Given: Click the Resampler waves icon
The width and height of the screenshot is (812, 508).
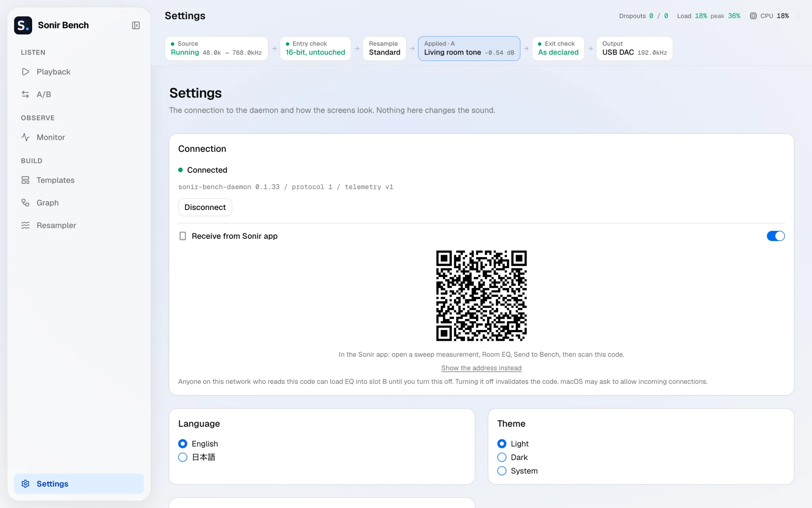Looking at the screenshot, I should coord(25,225).
